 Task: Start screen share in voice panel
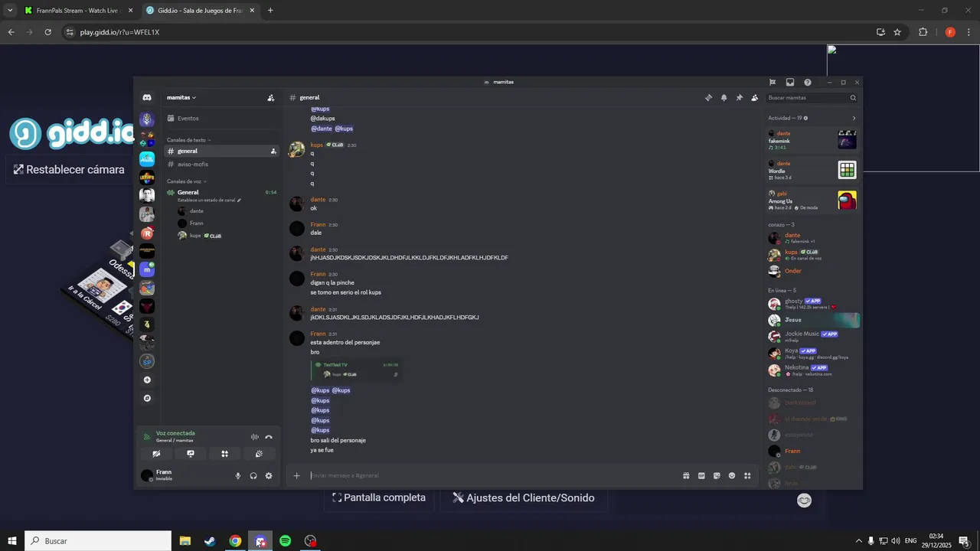coord(191,454)
